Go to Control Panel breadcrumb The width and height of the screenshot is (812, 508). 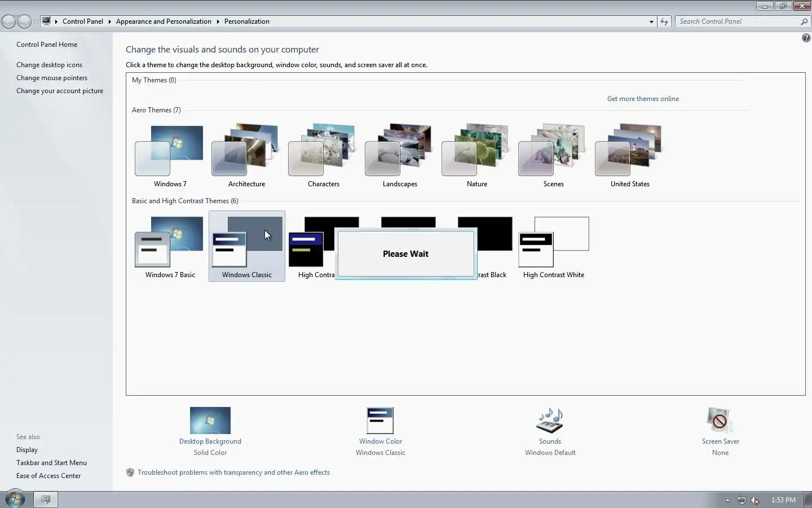83,21
